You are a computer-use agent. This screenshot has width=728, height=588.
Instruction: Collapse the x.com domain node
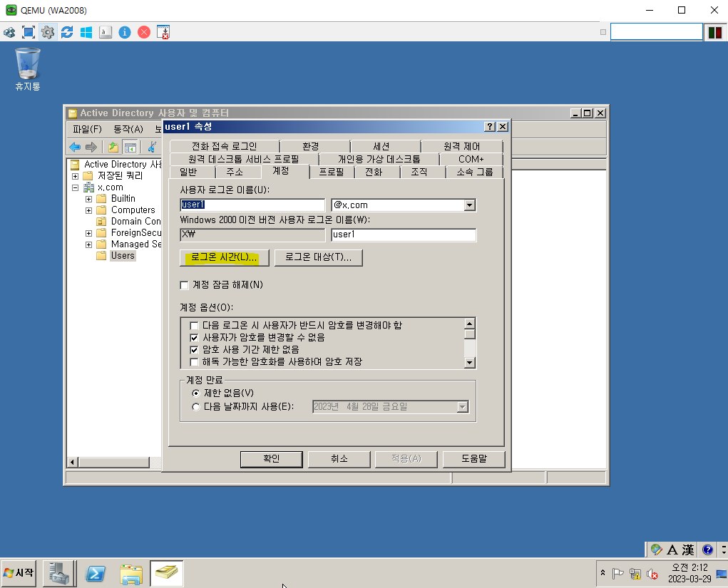point(75,187)
